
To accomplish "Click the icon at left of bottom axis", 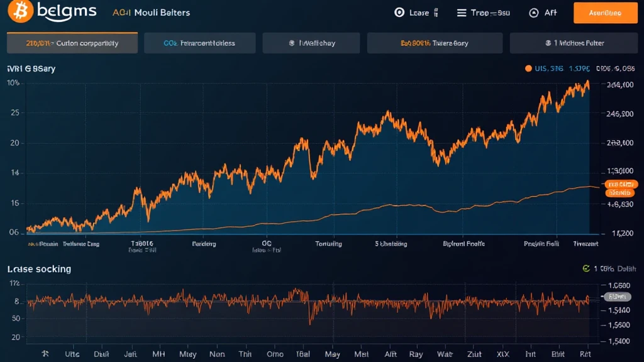I will [x=45, y=354].
